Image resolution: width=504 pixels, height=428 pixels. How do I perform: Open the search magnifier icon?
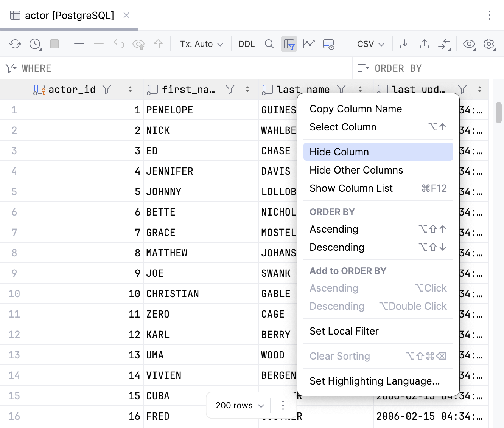click(x=269, y=44)
